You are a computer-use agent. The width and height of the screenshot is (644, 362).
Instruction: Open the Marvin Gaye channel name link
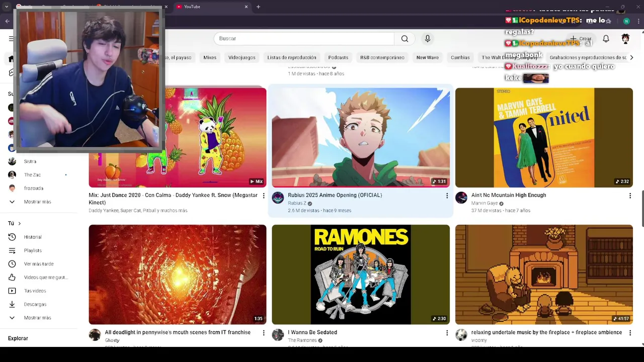point(484,203)
